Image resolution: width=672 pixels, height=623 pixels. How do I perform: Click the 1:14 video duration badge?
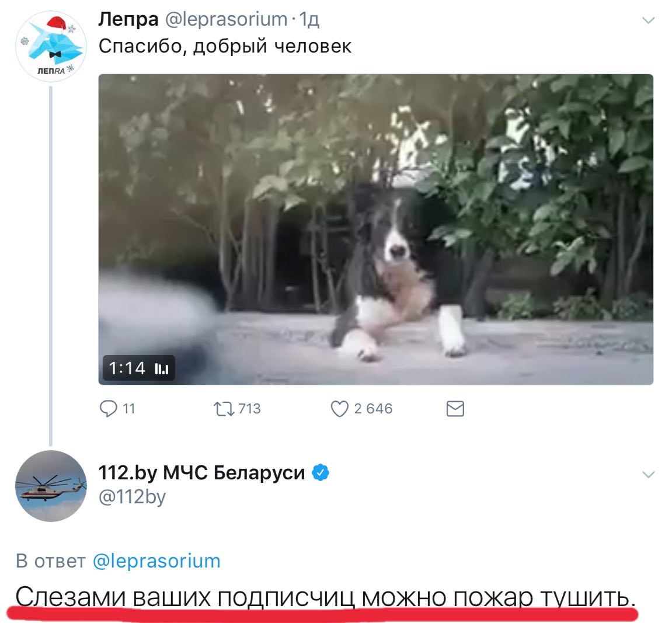click(138, 368)
